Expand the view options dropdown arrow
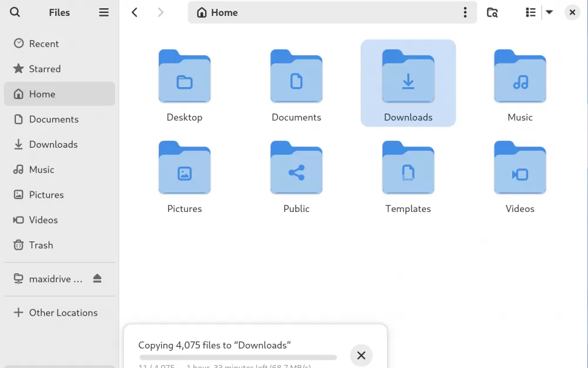 click(x=549, y=12)
